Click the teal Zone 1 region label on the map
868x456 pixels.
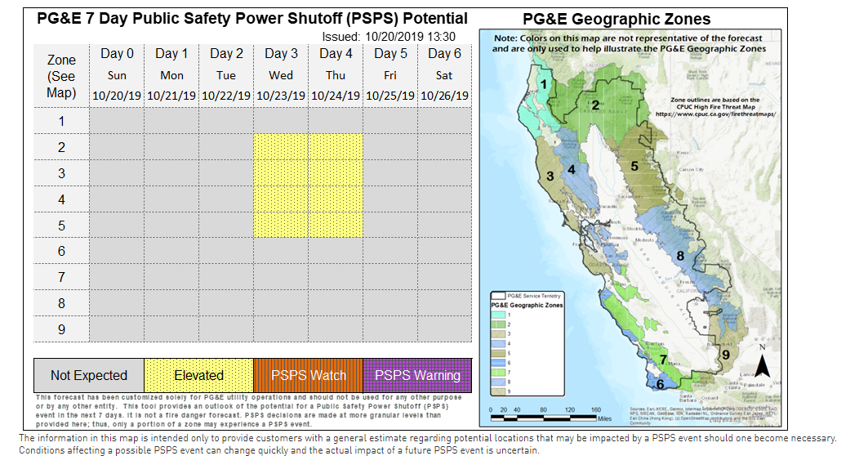(544, 84)
